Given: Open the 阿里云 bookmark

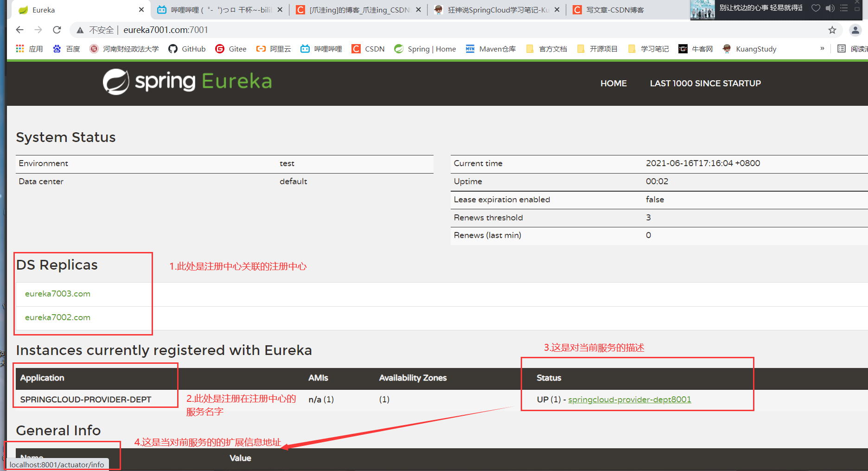Looking at the screenshot, I should coord(274,49).
